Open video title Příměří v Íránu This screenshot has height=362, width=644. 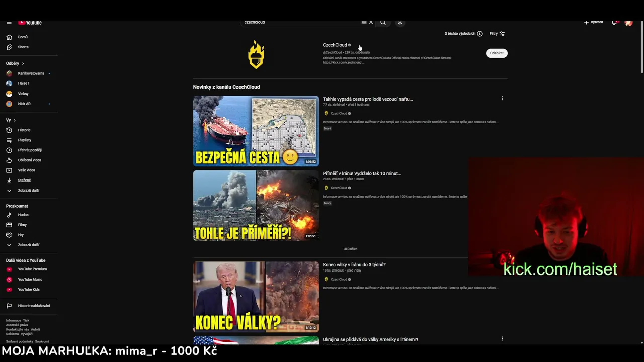(362, 173)
